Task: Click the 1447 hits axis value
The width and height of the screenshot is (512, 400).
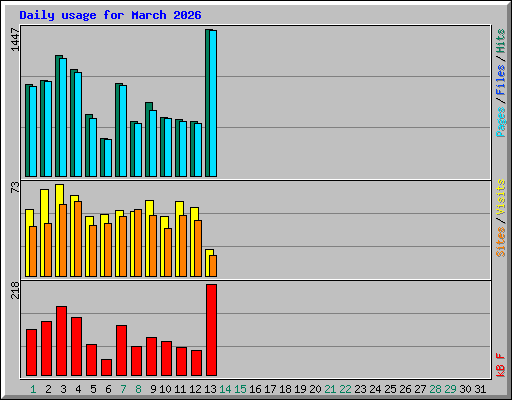Action: (15, 40)
